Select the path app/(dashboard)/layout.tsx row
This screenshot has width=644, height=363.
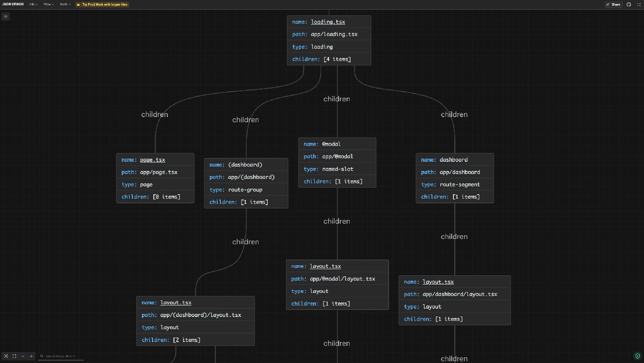point(195,315)
